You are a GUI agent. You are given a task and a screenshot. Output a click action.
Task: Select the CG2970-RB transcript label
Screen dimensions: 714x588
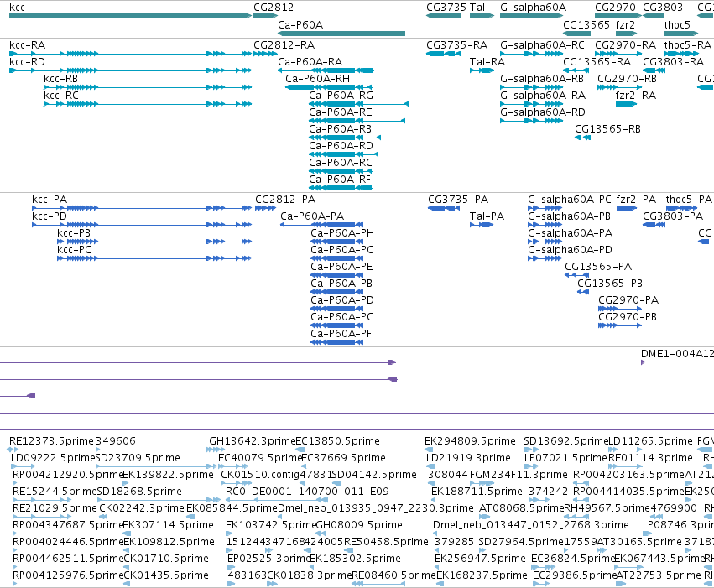(x=627, y=79)
